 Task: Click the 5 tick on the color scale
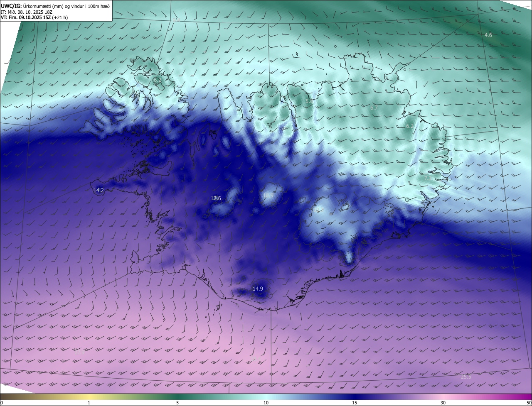pyautogui.click(x=177, y=403)
